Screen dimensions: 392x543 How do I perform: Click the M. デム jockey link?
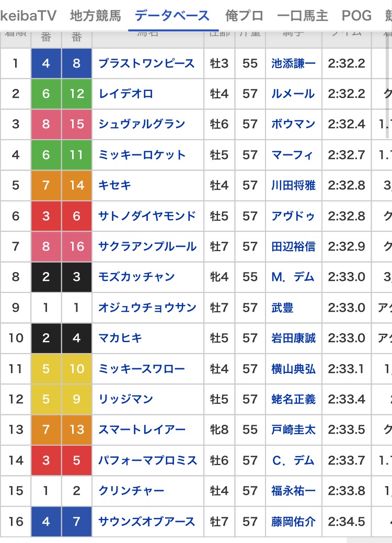[x=293, y=277]
